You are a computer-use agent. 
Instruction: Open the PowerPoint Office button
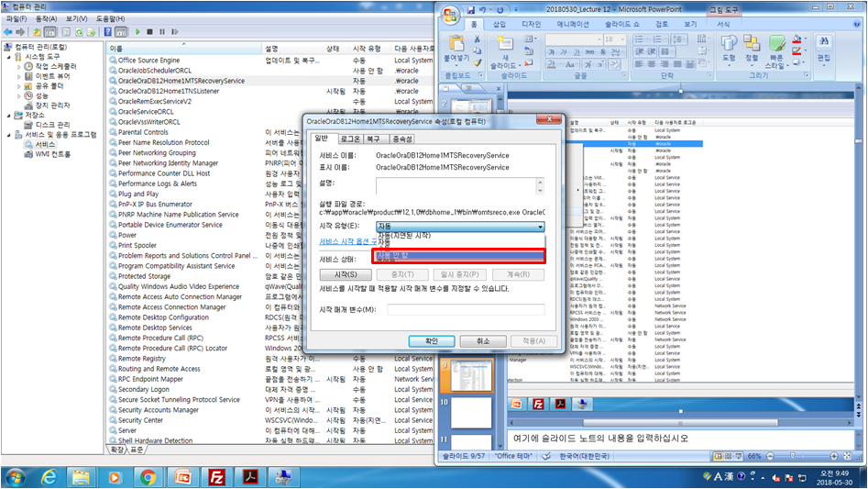[x=451, y=15]
